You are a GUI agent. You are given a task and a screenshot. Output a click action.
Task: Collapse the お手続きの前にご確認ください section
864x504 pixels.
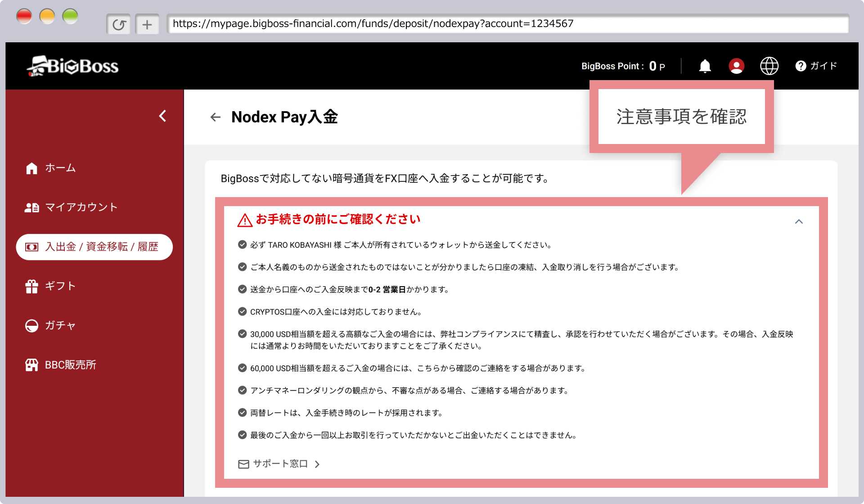(x=799, y=221)
